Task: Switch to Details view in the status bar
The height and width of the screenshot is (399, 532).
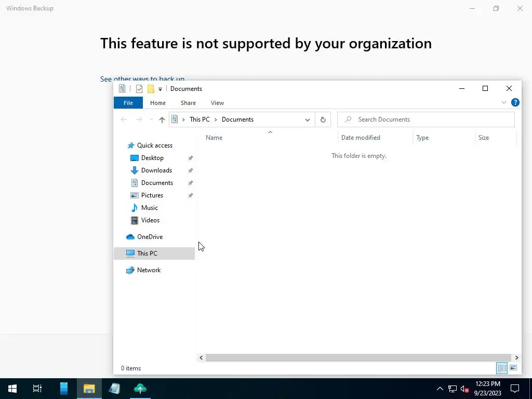Action: [x=502, y=368]
